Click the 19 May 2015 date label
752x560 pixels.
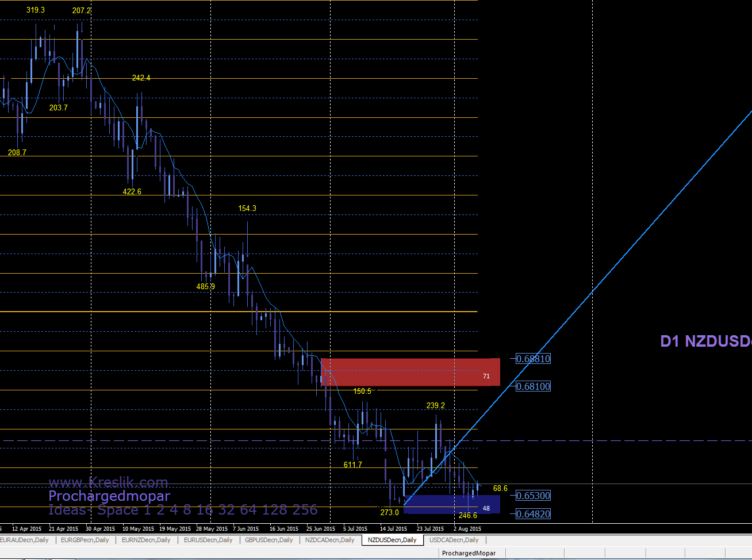(175, 528)
